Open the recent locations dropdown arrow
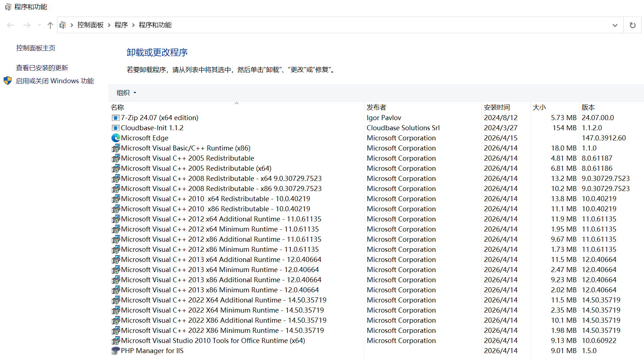644x360 pixels. [x=39, y=25]
